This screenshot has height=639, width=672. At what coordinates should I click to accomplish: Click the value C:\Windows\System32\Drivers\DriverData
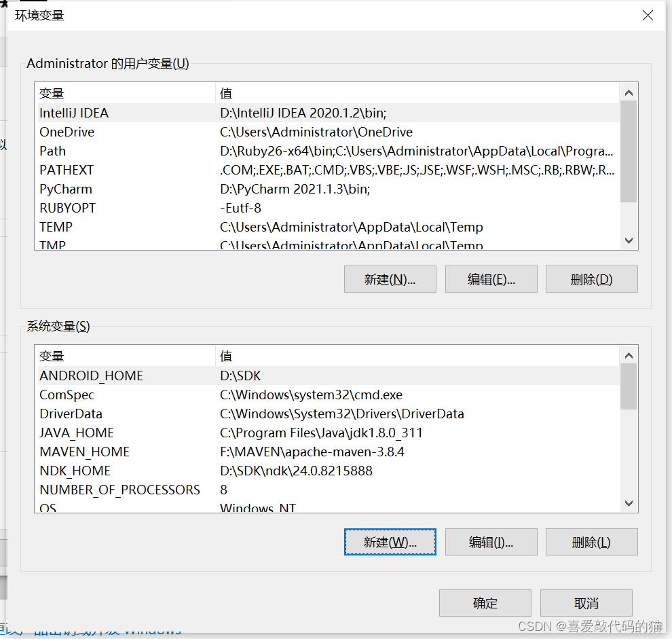point(342,414)
